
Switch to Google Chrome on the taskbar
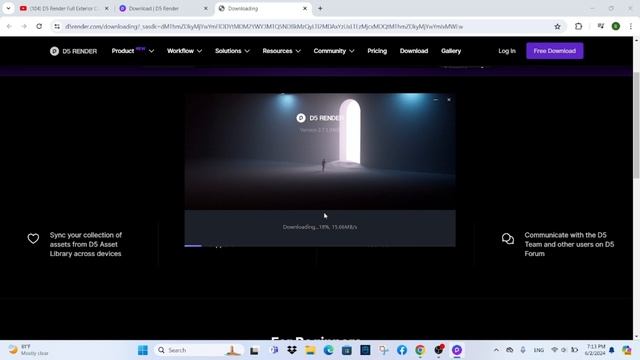point(420,350)
